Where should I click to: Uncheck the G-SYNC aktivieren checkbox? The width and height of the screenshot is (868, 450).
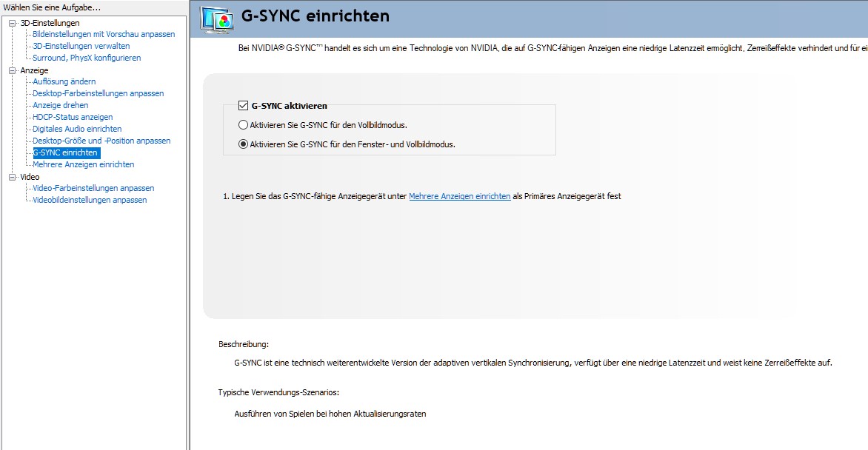(243, 105)
